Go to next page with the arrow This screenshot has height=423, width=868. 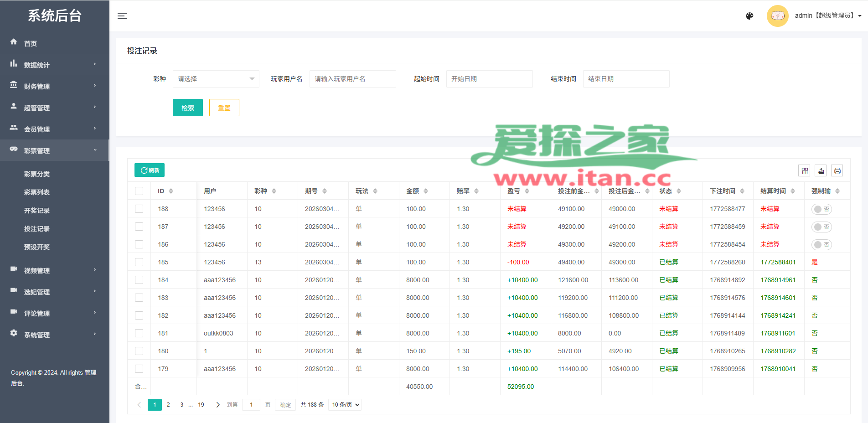[x=218, y=405]
